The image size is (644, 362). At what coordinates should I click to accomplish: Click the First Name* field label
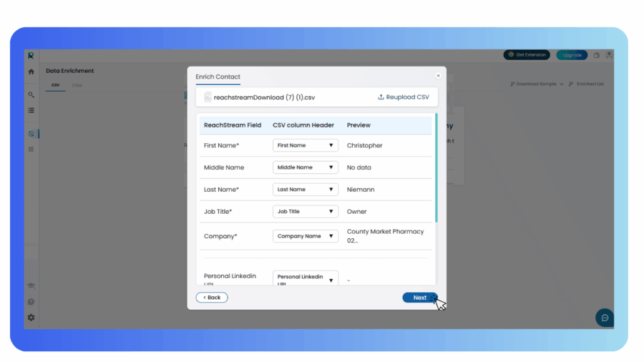tap(221, 145)
